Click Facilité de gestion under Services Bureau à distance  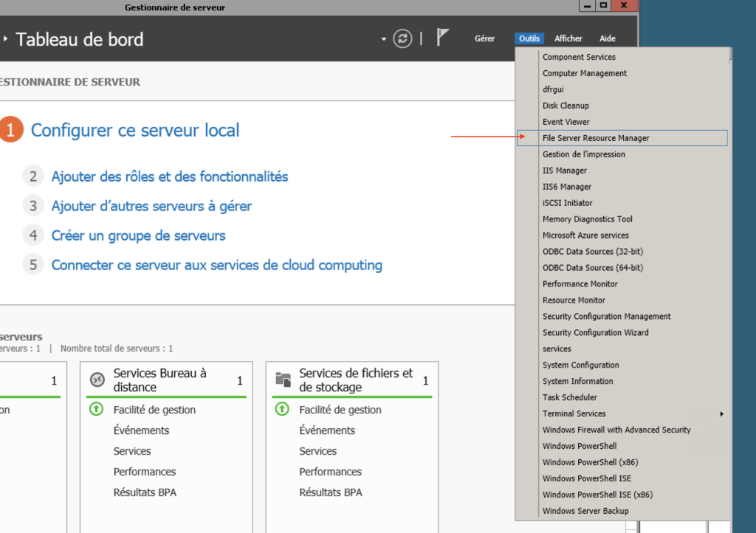click(x=154, y=410)
